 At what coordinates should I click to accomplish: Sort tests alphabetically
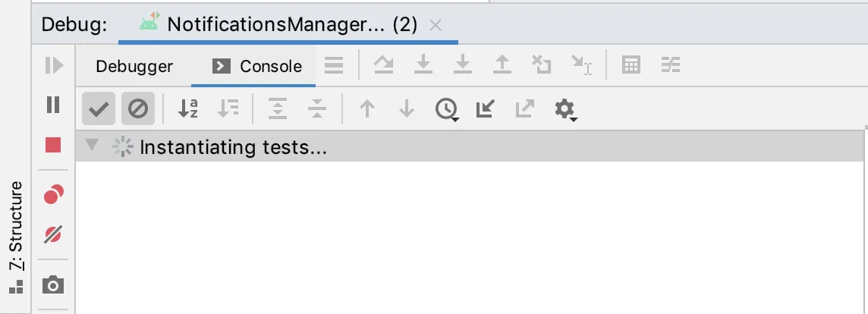coord(187,108)
